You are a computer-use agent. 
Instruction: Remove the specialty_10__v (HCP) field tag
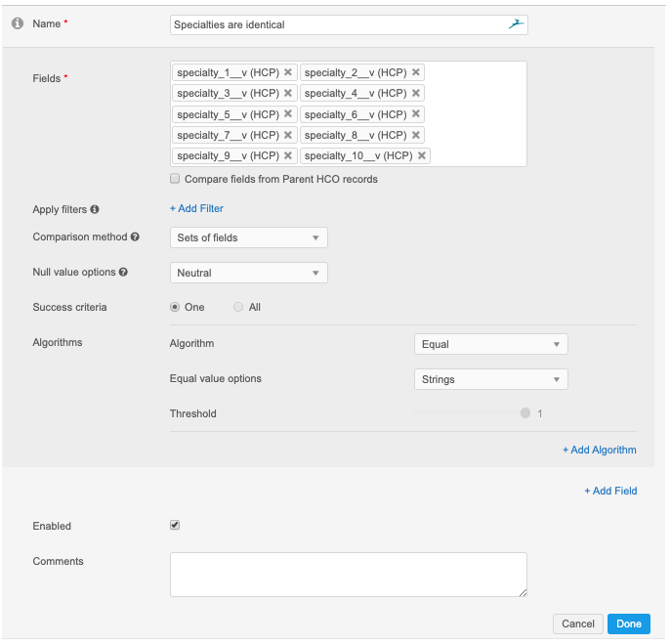[x=422, y=156]
